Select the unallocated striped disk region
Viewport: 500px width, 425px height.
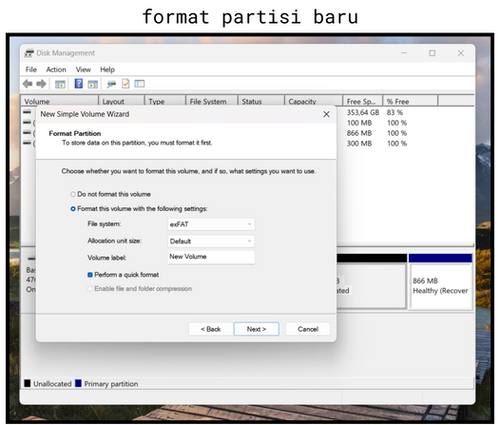tap(372, 286)
